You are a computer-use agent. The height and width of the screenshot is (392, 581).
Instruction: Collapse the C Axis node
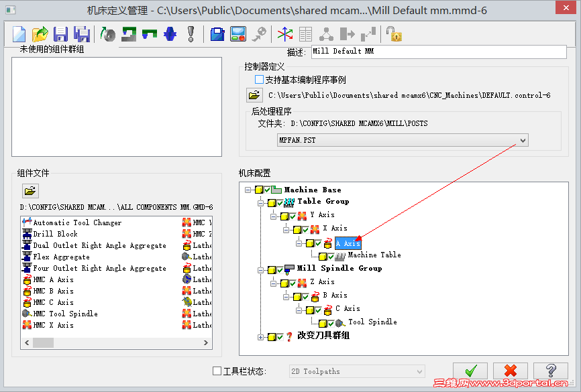pos(299,310)
